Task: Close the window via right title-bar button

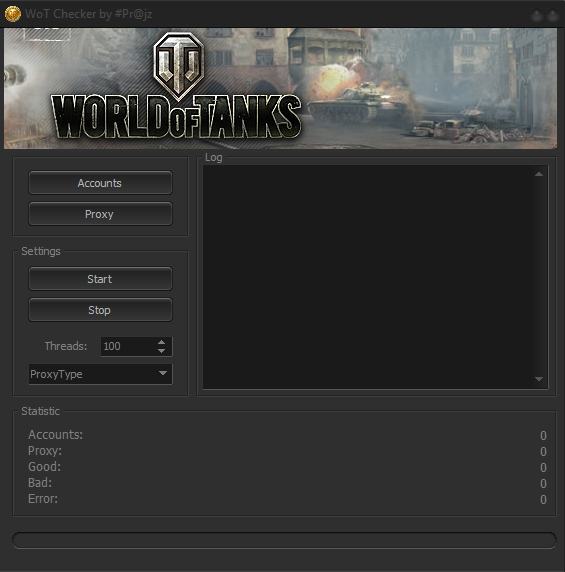Action: [x=553, y=15]
